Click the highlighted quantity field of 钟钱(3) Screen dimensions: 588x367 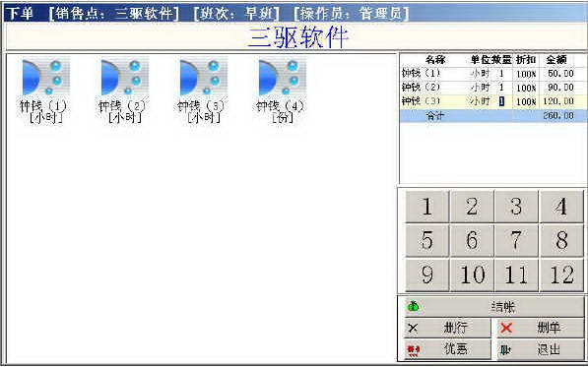click(x=501, y=101)
